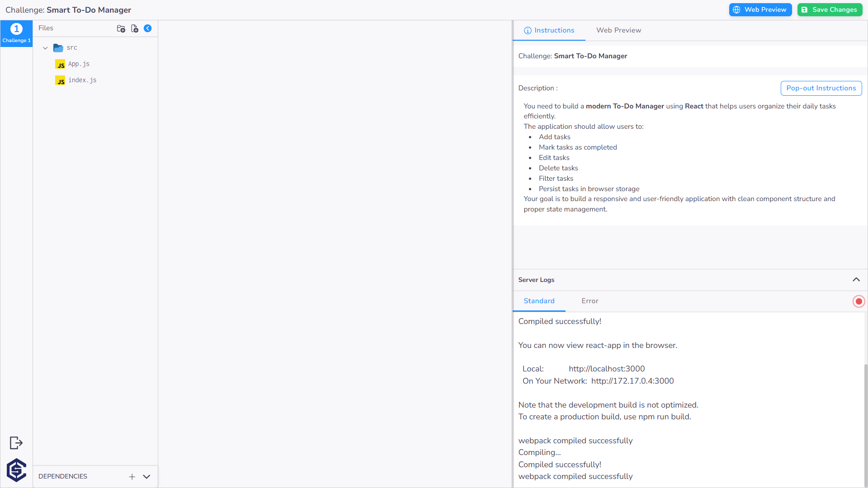Viewport: 868px width, 488px height.
Task: Open Web Preview via the globe button
Action: [x=760, y=9]
